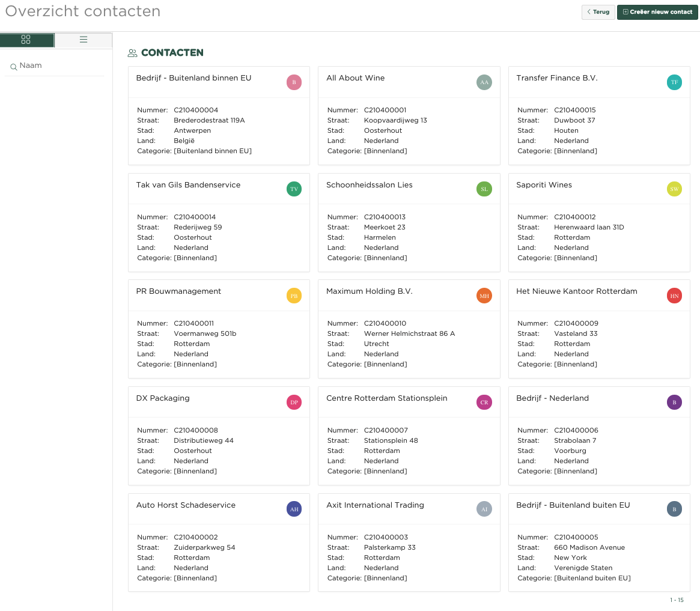The width and height of the screenshot is (700, 611).
Task: Click the PB avatar for PR Bouwmanagement
Action: click(294, 296)
